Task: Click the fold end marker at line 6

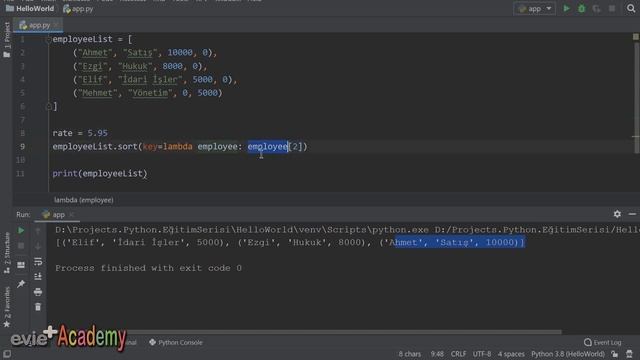Action: pos(49,107)
